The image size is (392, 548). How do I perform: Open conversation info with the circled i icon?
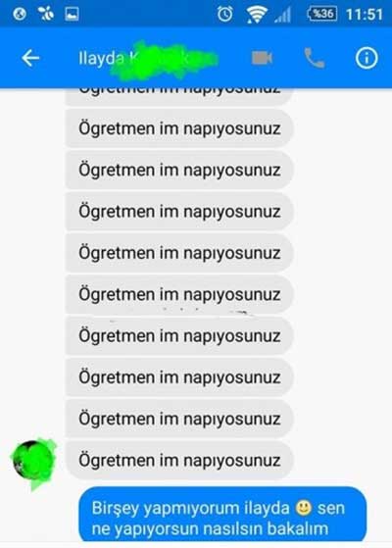(x=367, y=58)
